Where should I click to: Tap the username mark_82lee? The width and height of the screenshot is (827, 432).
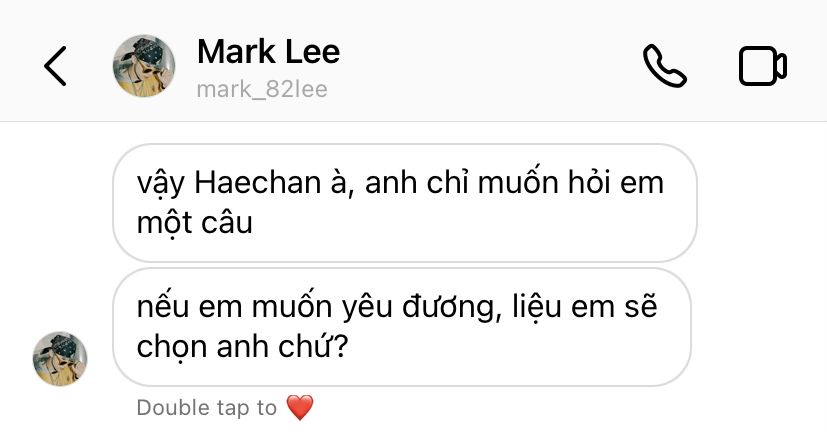pos(262,89)
